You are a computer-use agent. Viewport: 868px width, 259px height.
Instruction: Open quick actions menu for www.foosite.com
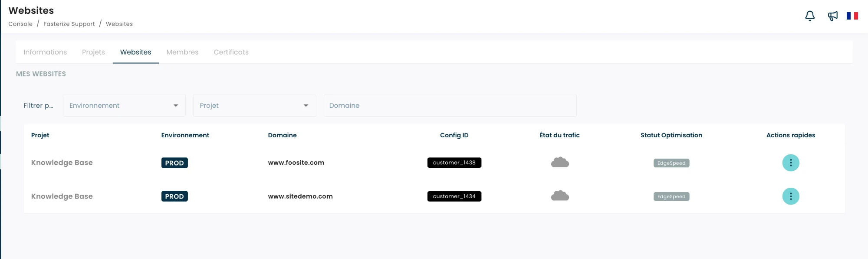(x=791, y=163)
